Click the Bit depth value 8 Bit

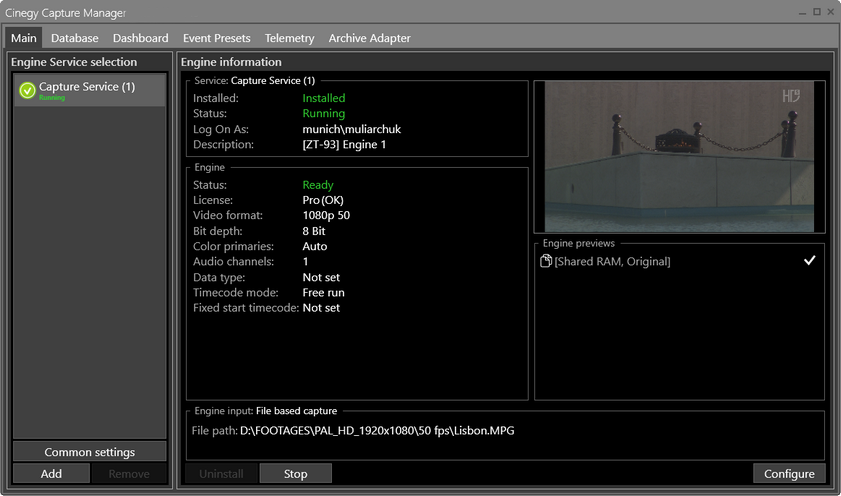314,231
